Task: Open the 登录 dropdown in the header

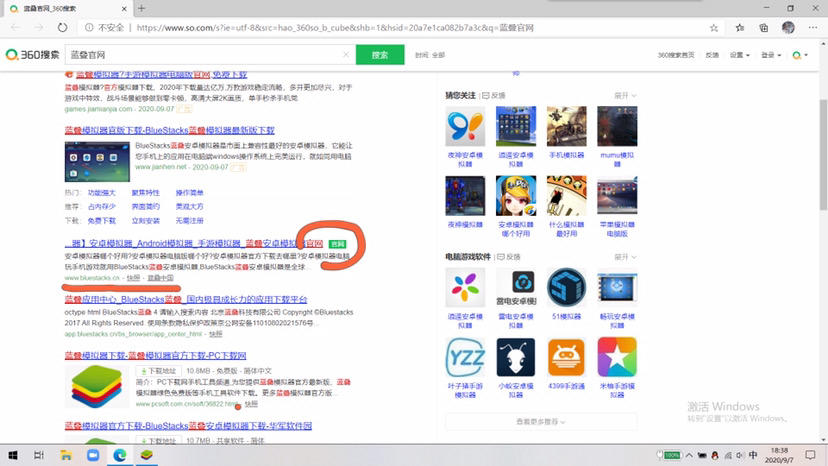Action: coord(770,55)
